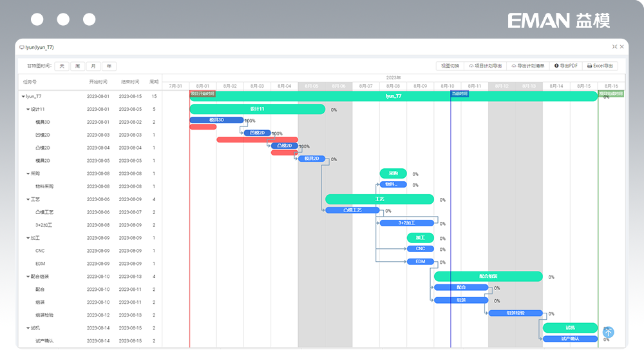Click the 视图切换 view switch button
The width and height of the screenshot is (644, 363).
(450, 66)
